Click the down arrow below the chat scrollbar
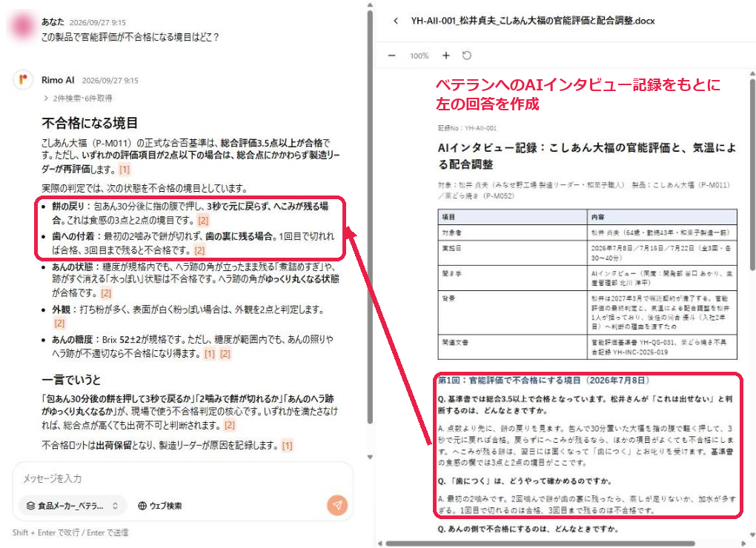This screenshot has height=548, width=756. point(370,457)
